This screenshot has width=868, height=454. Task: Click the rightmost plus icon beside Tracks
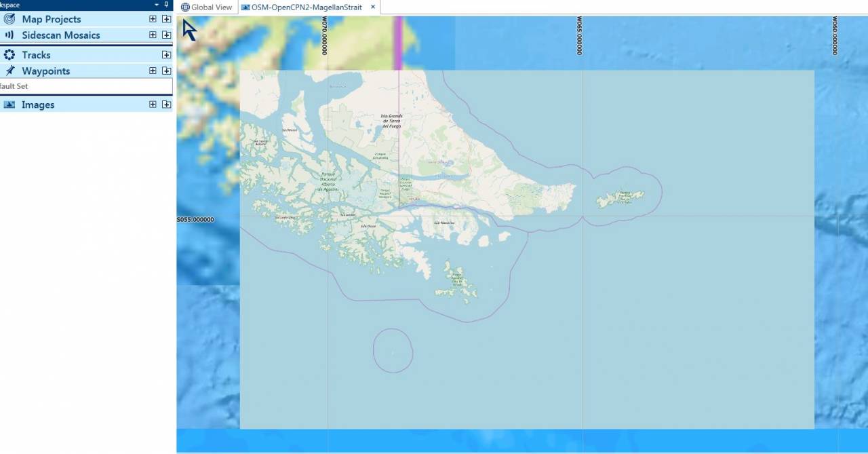[166, 55]
